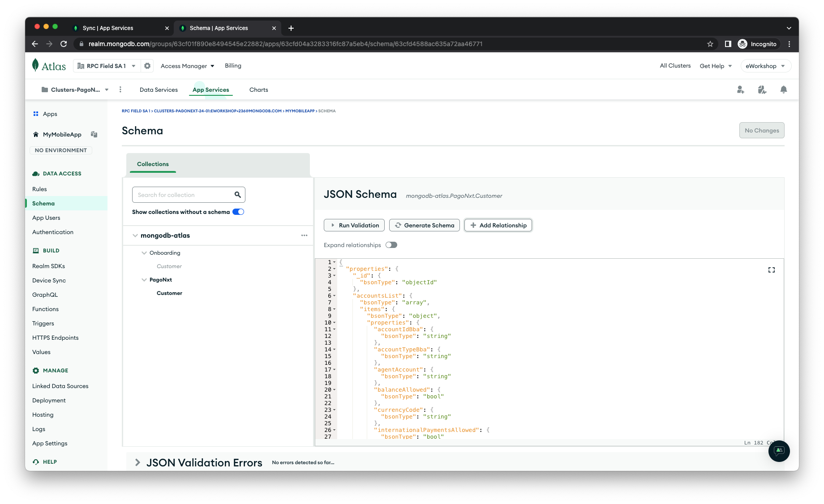Expand the schema editor to fullscreen
The height and width of the screenshot is (504, 824).
click(772, 270)
